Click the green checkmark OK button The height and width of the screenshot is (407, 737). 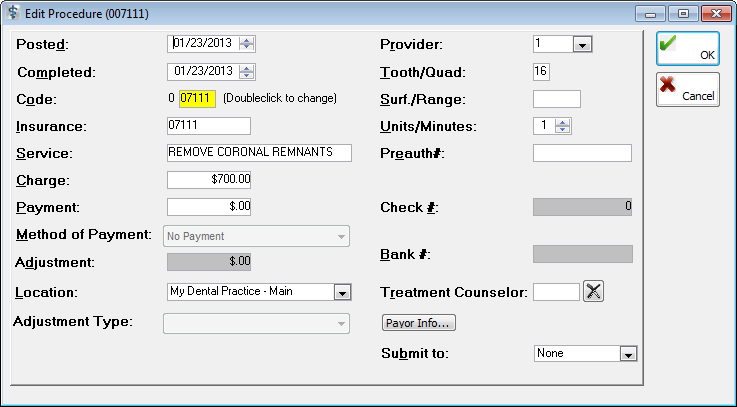688,48
